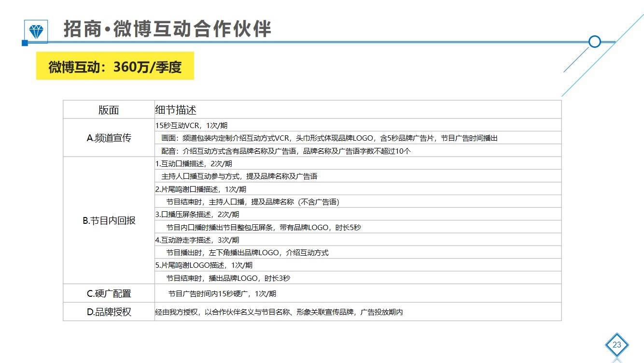
Task: Click the diamond logo icon beside the title
Action: coord(36,31)
